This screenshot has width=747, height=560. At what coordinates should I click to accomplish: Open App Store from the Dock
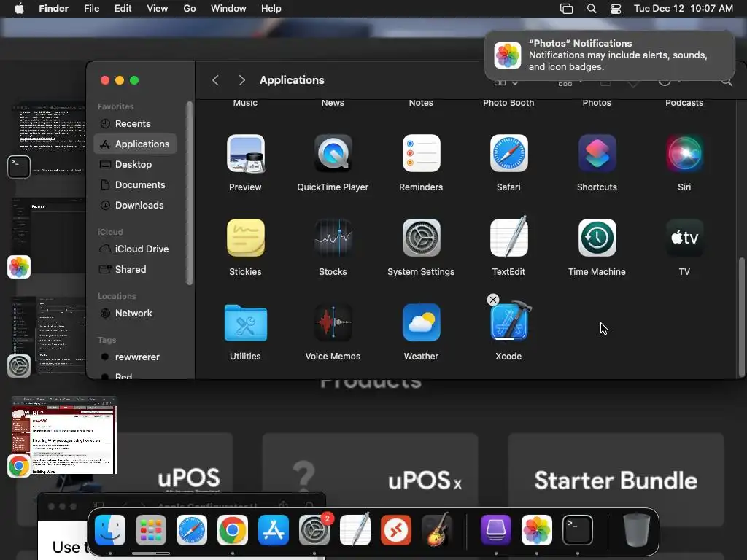(274, 530)
